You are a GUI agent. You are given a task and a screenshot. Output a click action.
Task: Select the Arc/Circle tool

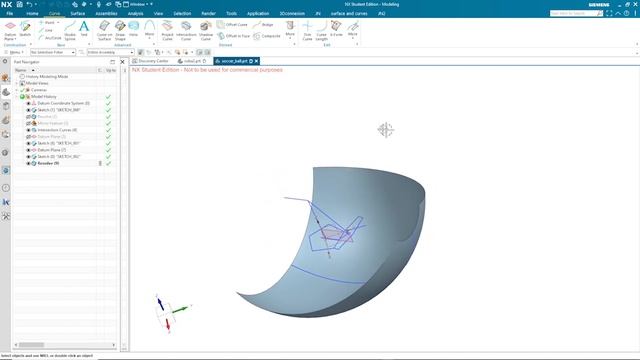point(50,38)
